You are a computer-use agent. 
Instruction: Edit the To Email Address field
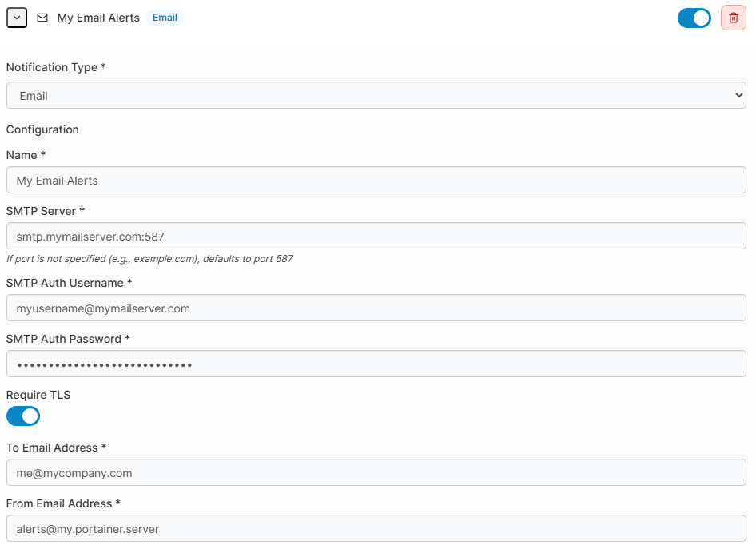coord(376,472)
